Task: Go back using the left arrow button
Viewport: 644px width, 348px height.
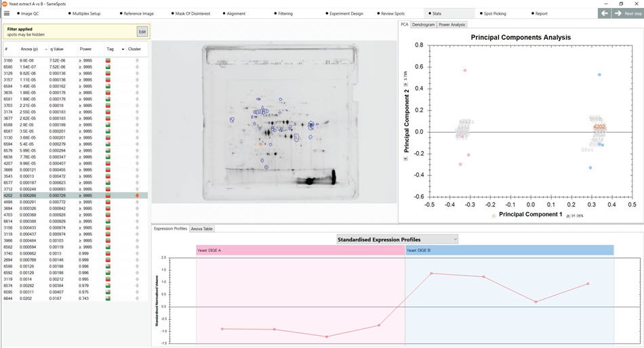Action: click(604, 13)
